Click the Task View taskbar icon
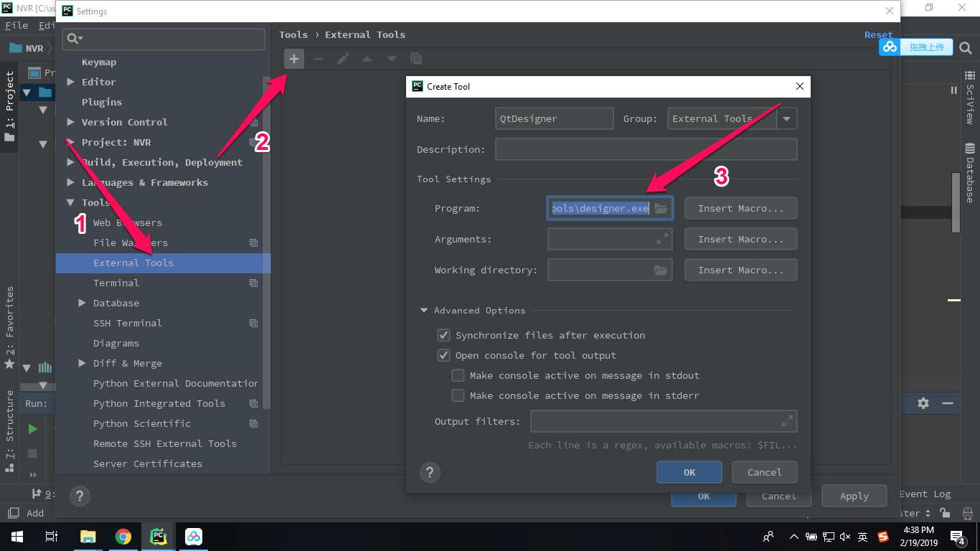Viewport: 980px width, 551px height. [52, 536]
